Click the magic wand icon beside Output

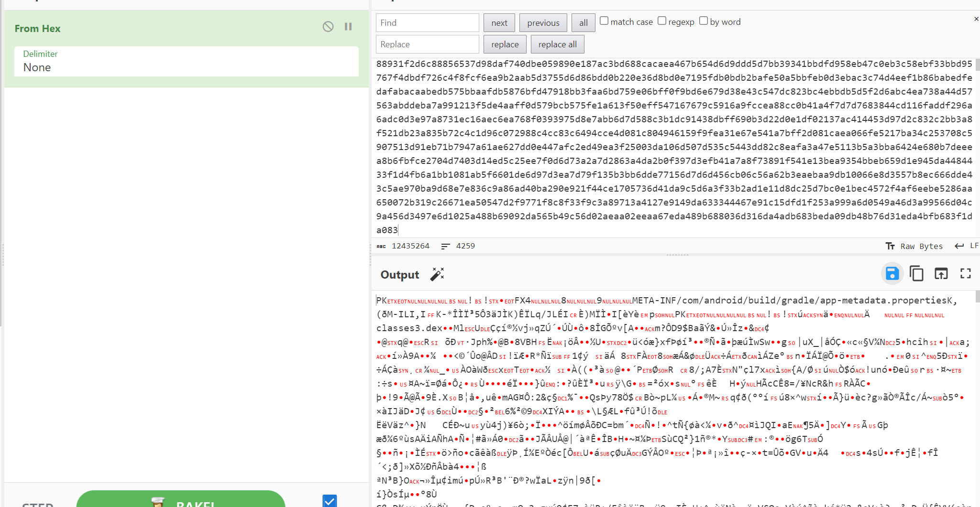[437, 274]
